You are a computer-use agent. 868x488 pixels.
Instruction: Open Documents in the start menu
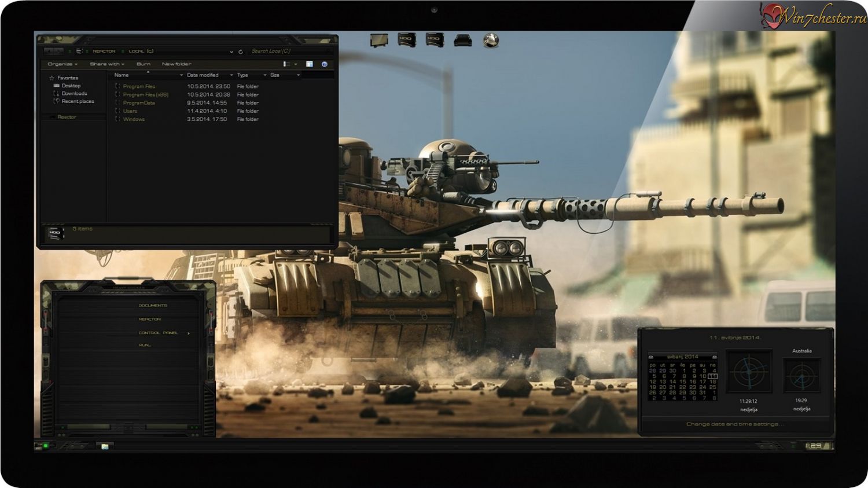(x=153, y=306)
